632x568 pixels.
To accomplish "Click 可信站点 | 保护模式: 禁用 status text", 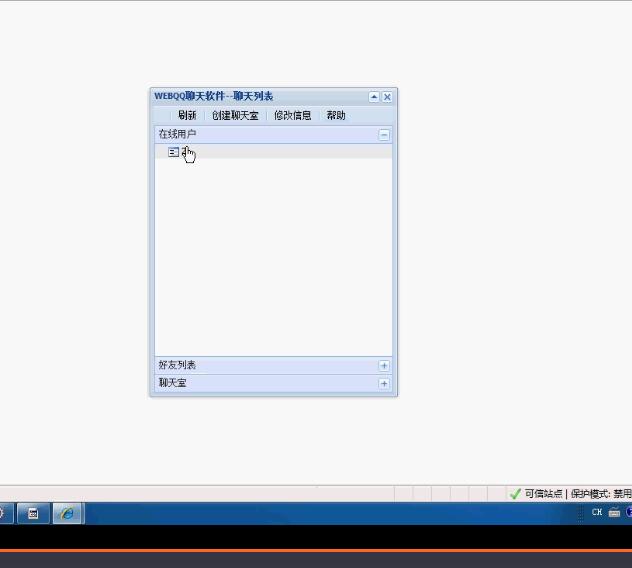I will tap(578, 494).
